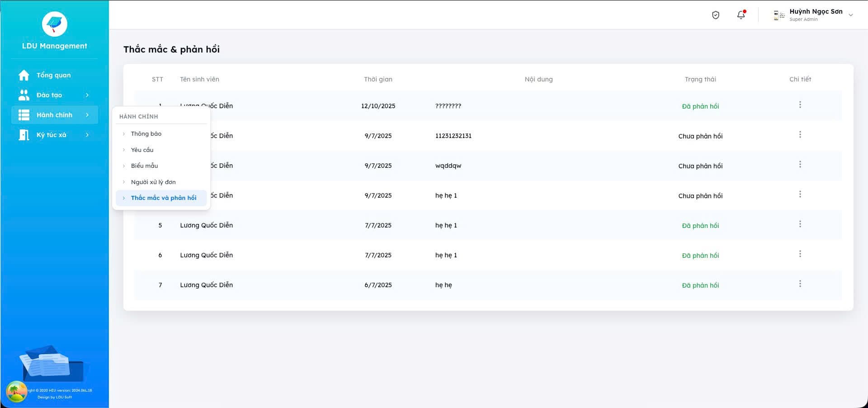Click the wqddqw content cell
This screenshot has width=868, height=408.
448,166
